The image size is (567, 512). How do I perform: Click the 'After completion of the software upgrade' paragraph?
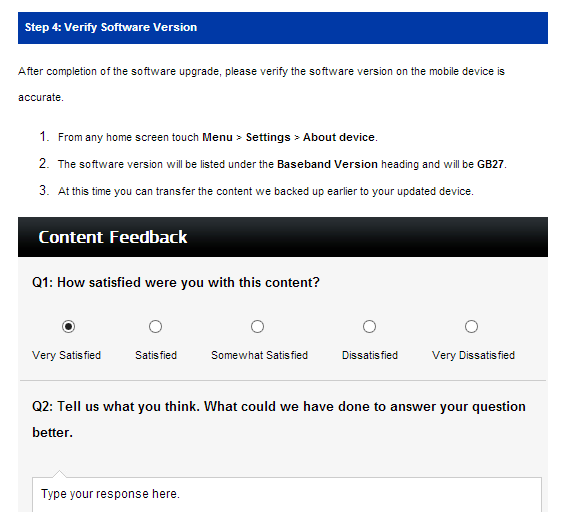261,84
